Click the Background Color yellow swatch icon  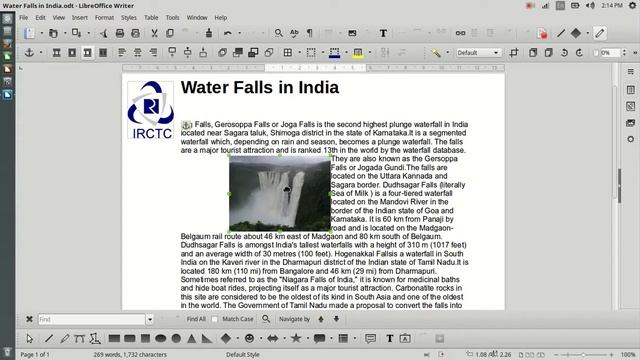point(358,53)
